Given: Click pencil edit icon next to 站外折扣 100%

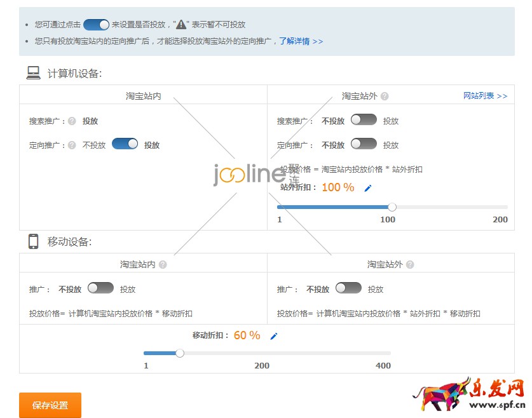Looking at the screenshot, I should click(x=367, y=188).
